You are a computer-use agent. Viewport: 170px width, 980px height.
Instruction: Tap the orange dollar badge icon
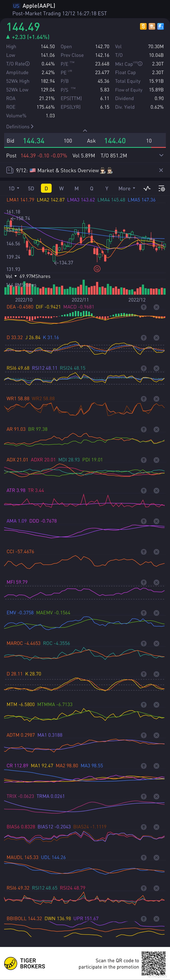(143, 26)
